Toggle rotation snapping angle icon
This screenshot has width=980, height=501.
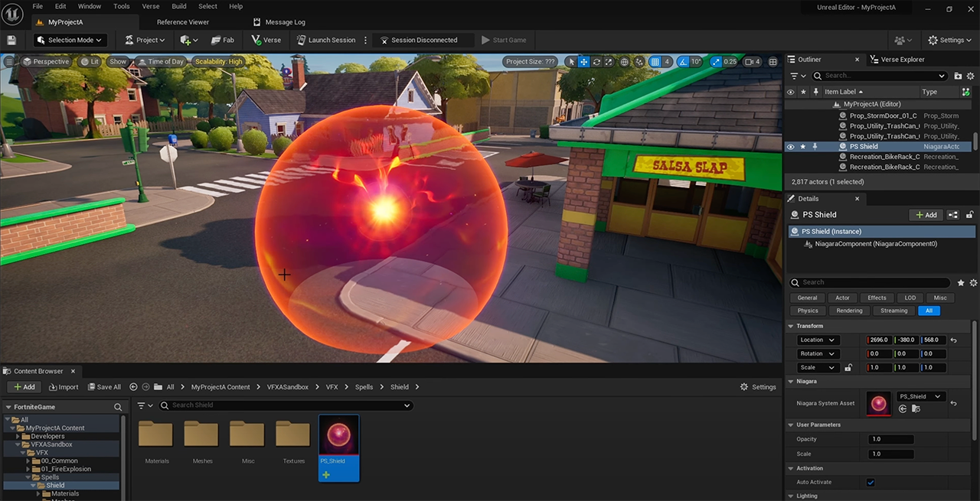point(683,62)
